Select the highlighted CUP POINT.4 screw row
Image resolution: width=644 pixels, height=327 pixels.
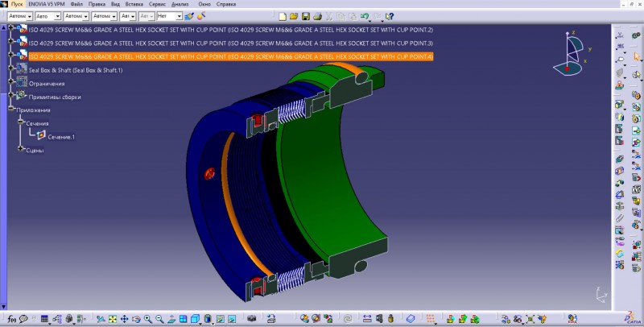coord(230,56)
